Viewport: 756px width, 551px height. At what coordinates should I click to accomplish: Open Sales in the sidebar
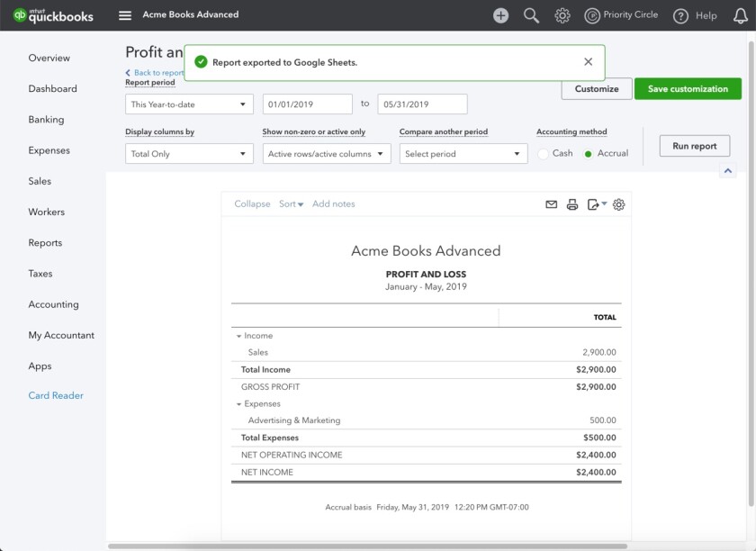[40, 181]
